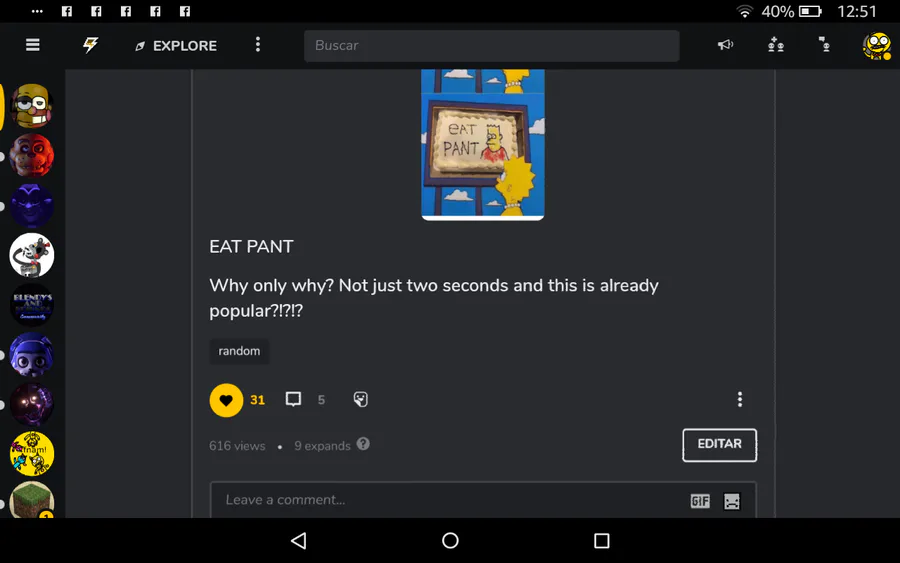Open the blue Bonnie-face community in sidebar

32,355
